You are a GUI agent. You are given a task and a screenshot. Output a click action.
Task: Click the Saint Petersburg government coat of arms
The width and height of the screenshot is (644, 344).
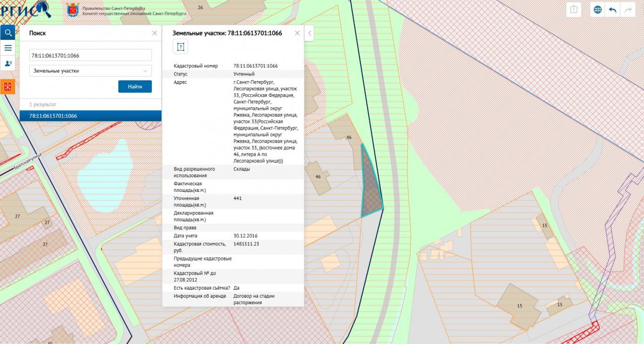tap(72, 10)
